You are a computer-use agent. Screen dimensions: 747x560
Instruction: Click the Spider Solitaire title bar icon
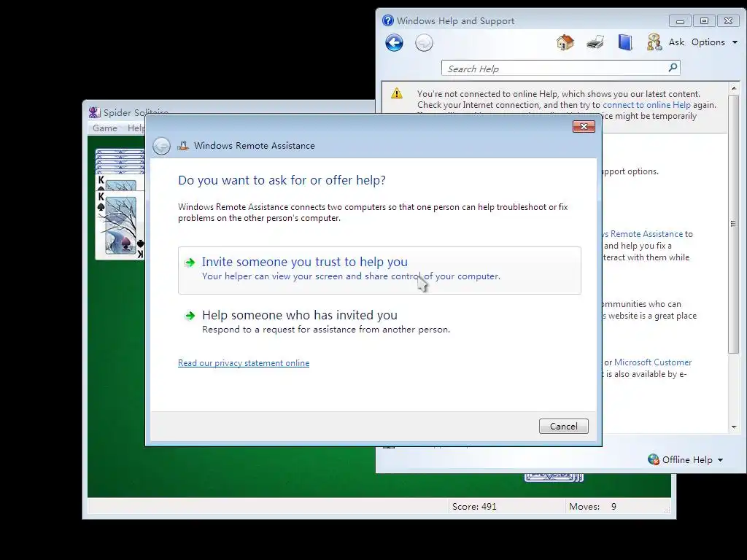click(x=94, y=112)
